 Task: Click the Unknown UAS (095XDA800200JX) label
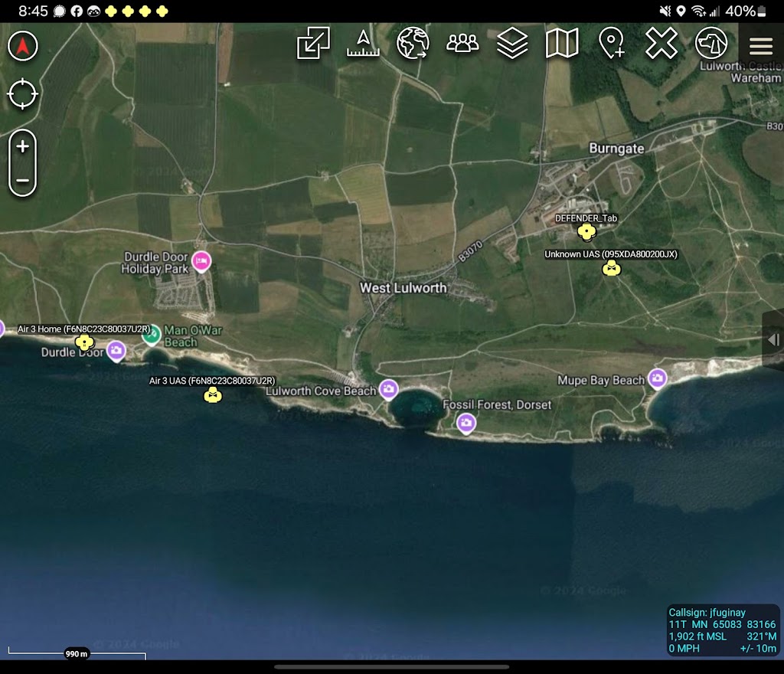coord(611,254)
